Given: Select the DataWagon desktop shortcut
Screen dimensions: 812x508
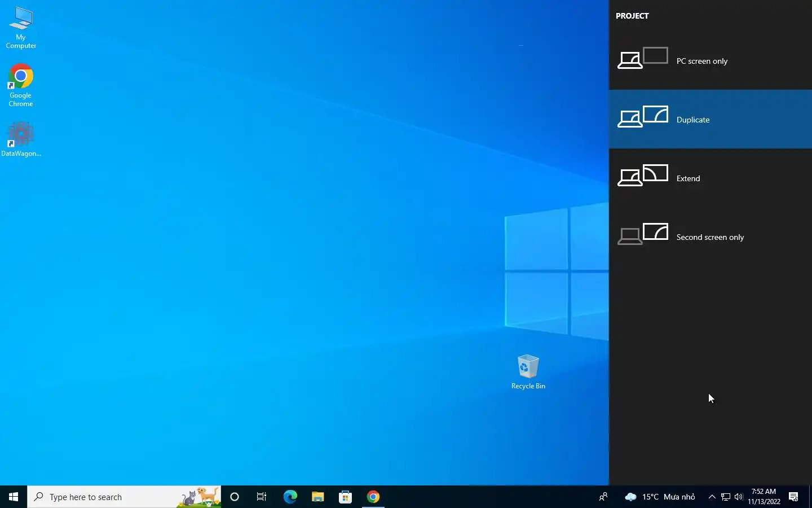Looking at the screenshot, I should click(x=21, y=139).
